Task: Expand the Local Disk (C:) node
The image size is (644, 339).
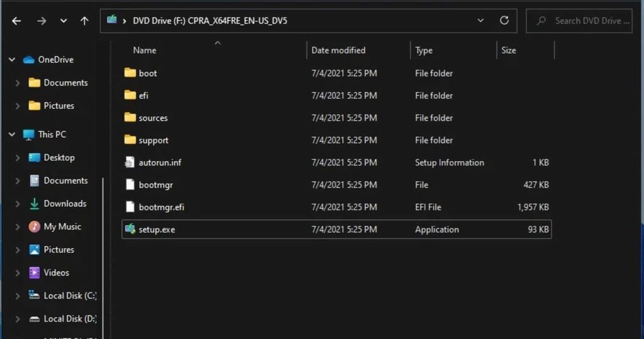Action: point(17,296)
